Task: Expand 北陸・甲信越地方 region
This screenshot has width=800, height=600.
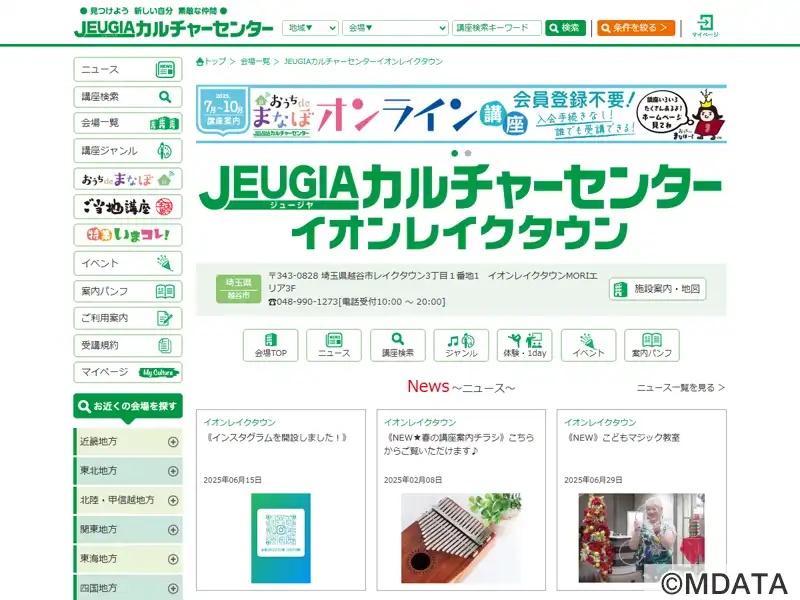Action: [x=128, y=500]
